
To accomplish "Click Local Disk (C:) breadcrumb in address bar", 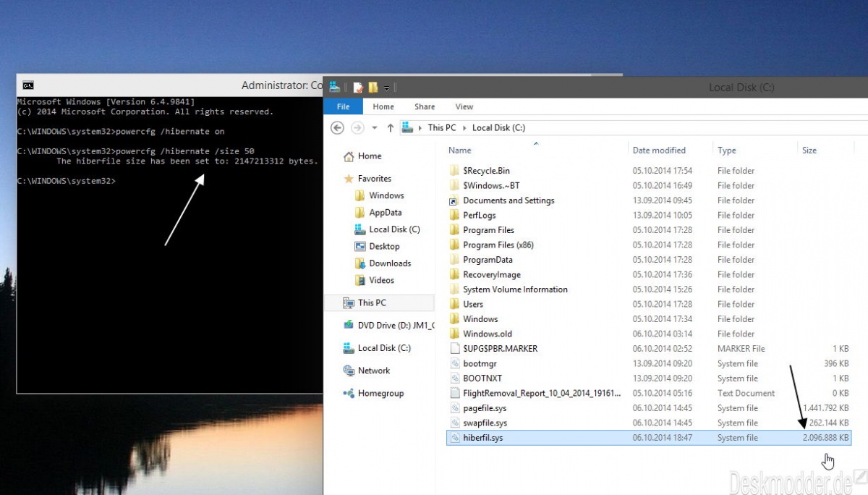I will tap(498, 127).
